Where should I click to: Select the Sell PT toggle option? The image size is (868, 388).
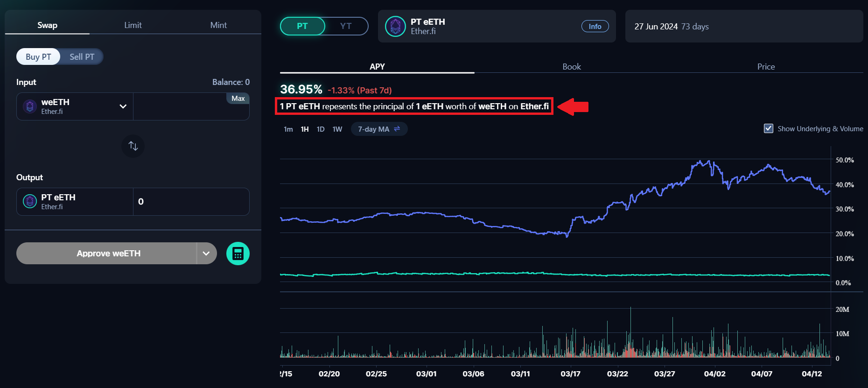(82, 57)
